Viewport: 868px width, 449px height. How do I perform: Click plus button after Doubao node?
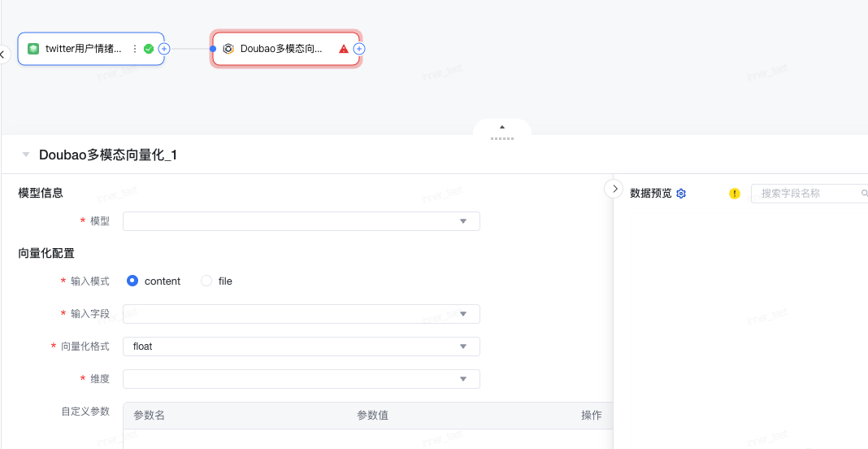[359, 49]
